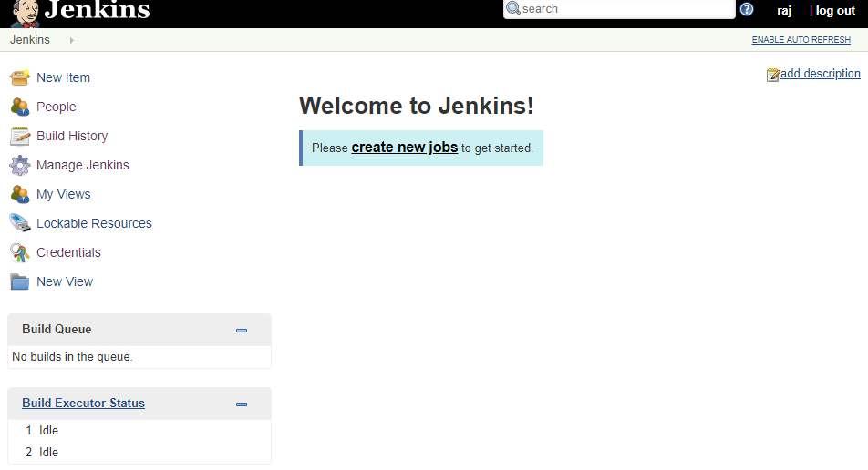
Task: Click the Jenkins title text in header
Action: [97, 9]
